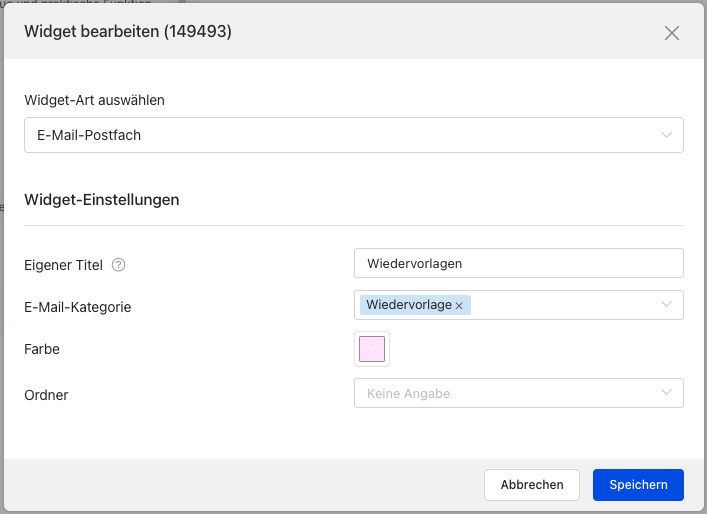Click the help icon next to Eigener Titel

coord(118,265)
